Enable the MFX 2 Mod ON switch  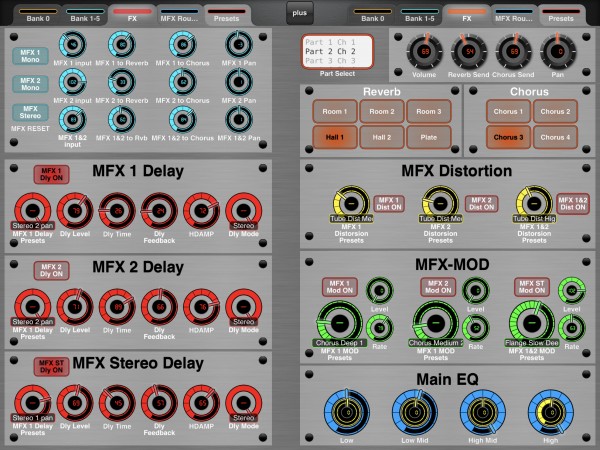pos(438,287)
